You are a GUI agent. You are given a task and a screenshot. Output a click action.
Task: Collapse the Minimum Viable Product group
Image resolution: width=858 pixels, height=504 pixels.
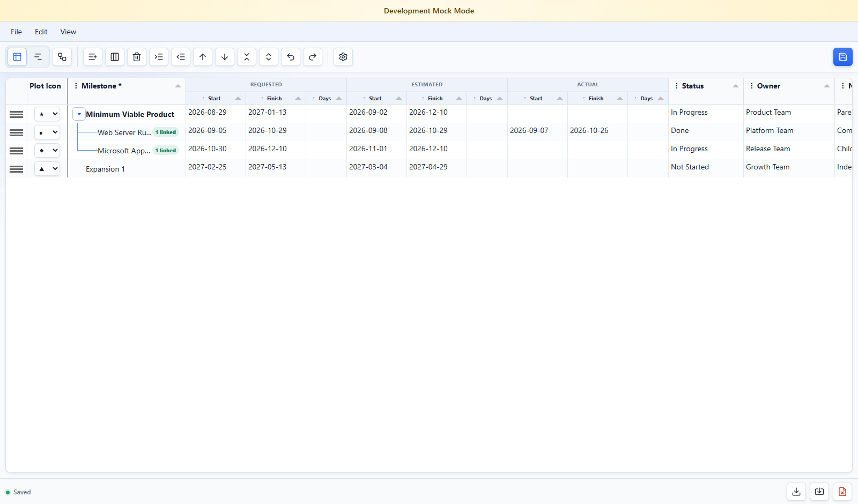click(x=79, y=114)
